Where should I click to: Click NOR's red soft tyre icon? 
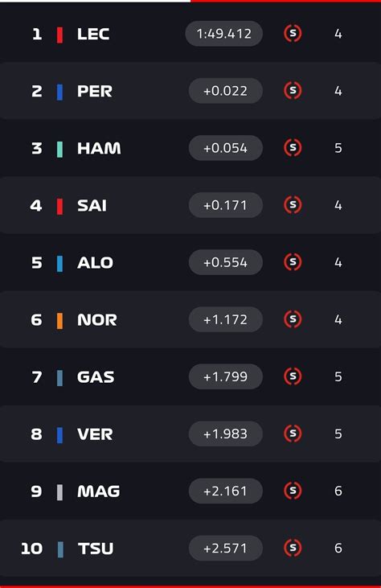293,319
